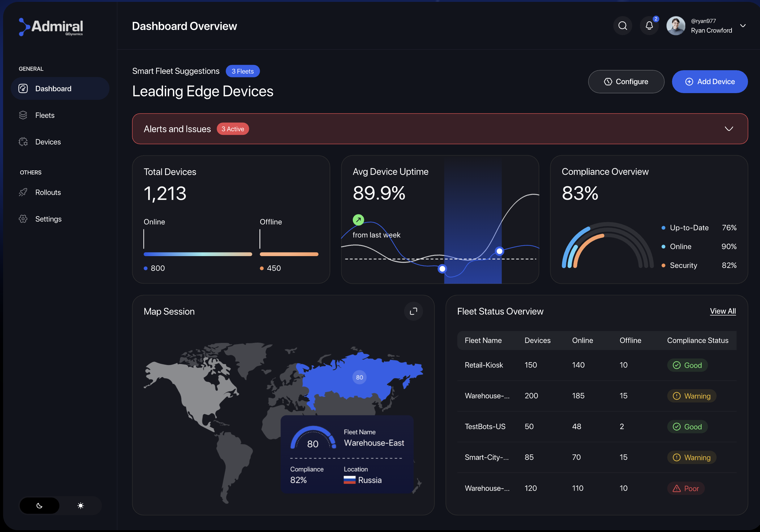Click the Add Device button
The width and height of the screenshot is (760, 532).
point(710,81)
